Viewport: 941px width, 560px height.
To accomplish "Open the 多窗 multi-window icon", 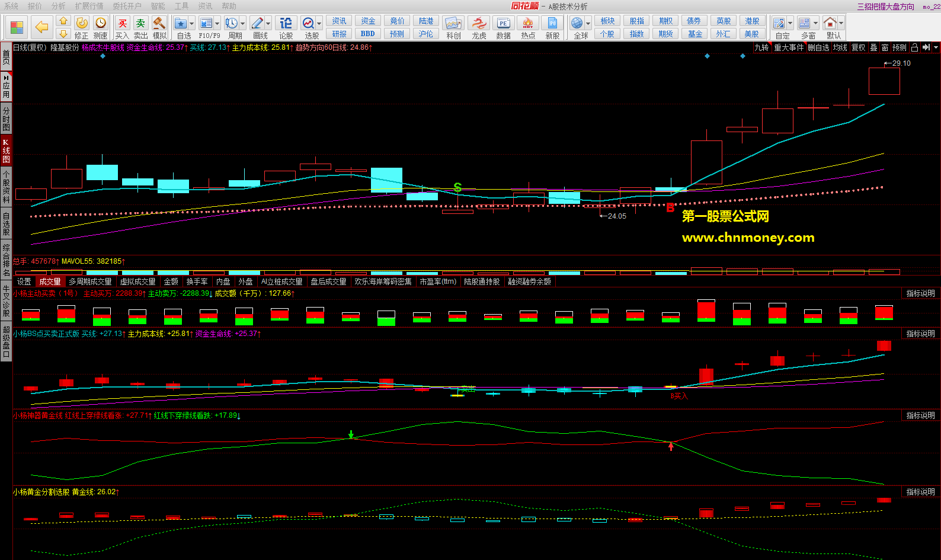I will (x=804, y=23).
